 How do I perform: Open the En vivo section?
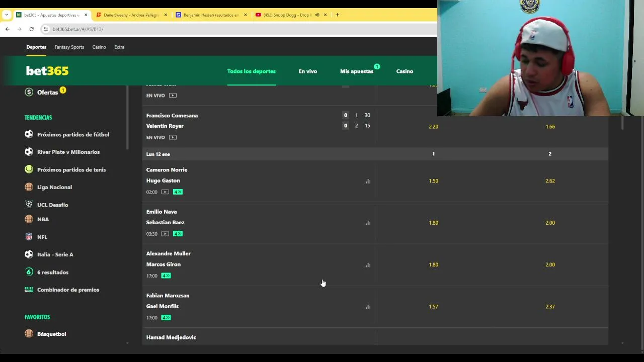[x=308, y=71]
